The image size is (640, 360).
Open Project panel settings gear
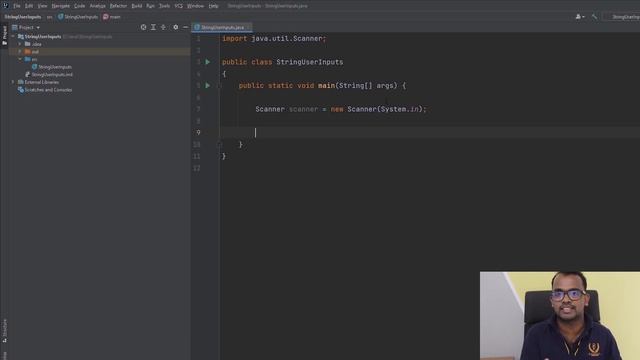[x=176, y=27]
